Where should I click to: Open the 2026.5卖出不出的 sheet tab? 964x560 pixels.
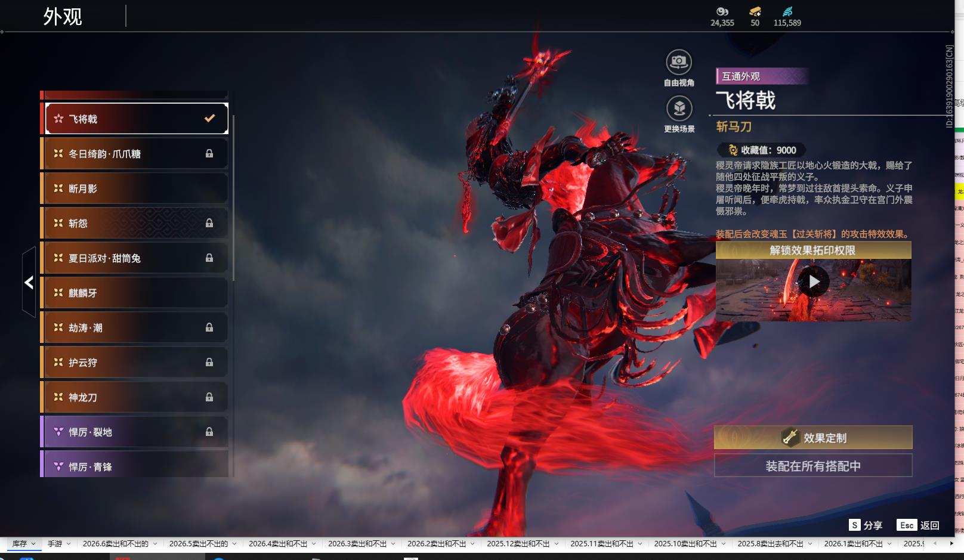tap(199, 544)
